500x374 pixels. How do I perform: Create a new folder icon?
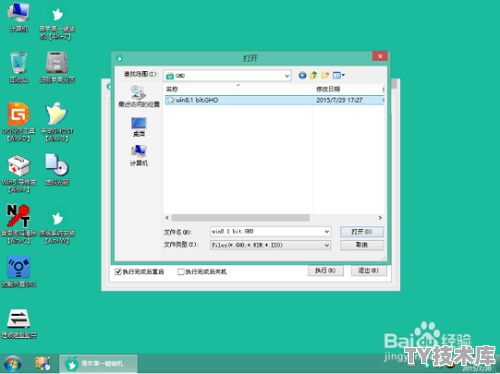pyautogui.click(x=325, y=75)
